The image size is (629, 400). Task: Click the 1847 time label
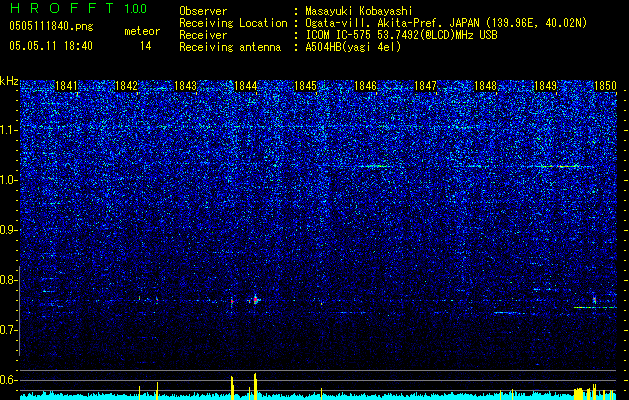[x=425, y=86]
